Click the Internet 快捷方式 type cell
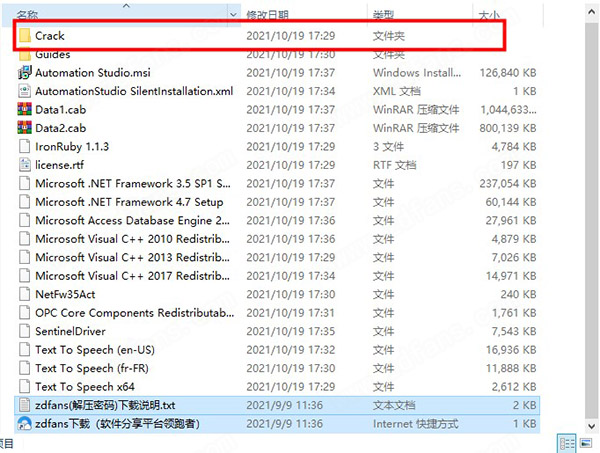Viewport: 600px width, 453px height. (x=416, y=424)
